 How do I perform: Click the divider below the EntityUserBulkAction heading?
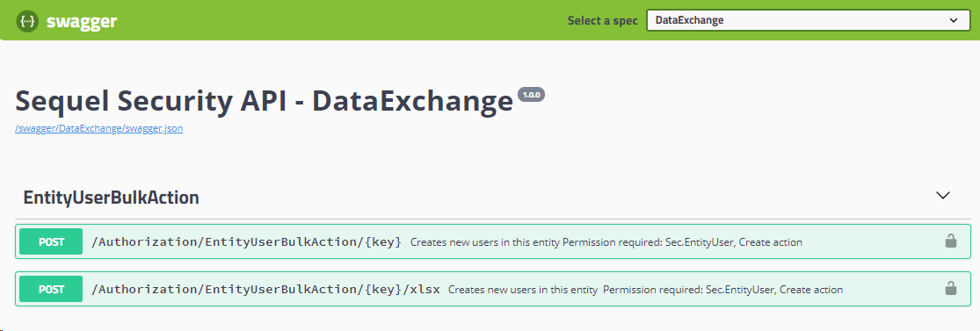[493, 219]
